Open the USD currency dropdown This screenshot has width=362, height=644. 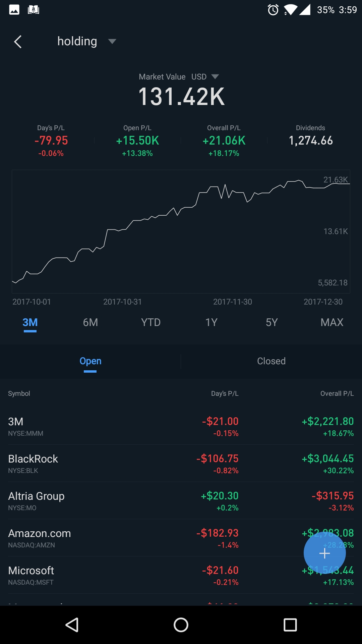coord(215,77)
